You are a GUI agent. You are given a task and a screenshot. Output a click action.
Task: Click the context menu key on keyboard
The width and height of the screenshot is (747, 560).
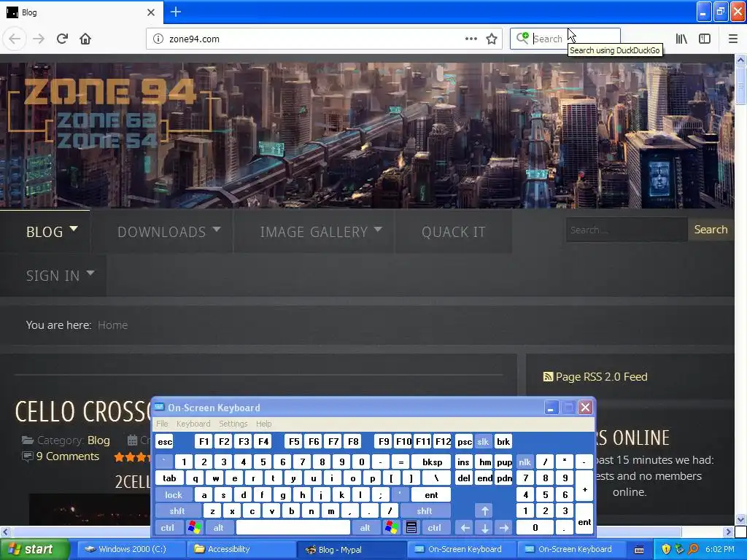click(x=411, y=528)
